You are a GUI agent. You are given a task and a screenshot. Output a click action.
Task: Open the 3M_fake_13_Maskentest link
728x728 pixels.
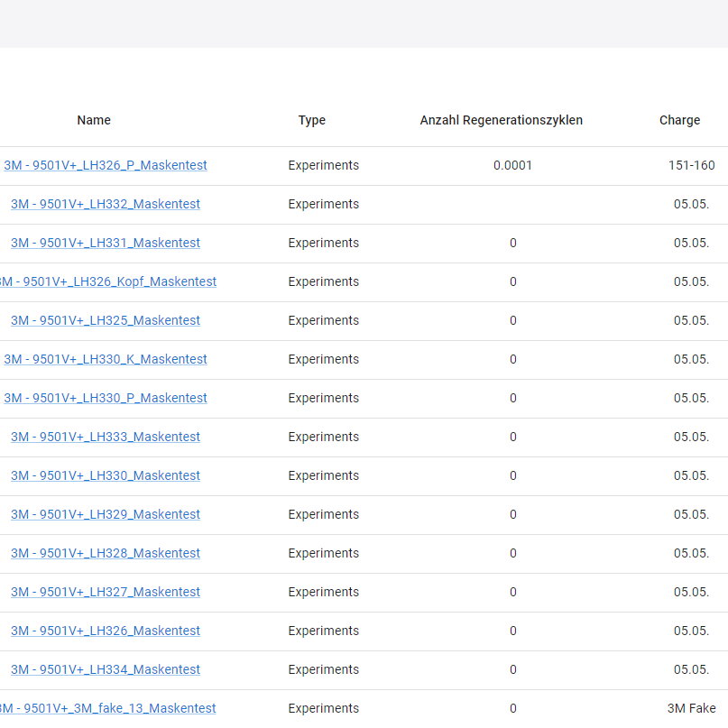tap(108, 708)
